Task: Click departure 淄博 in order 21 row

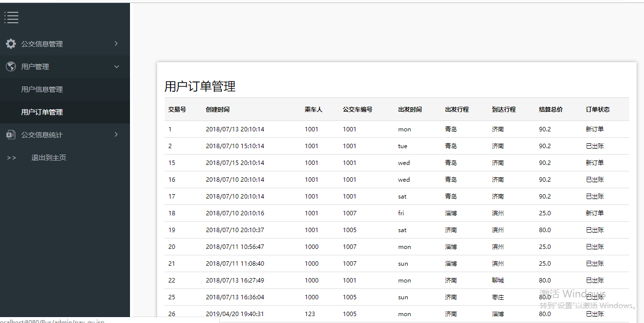Action: [x=451, y=264]
